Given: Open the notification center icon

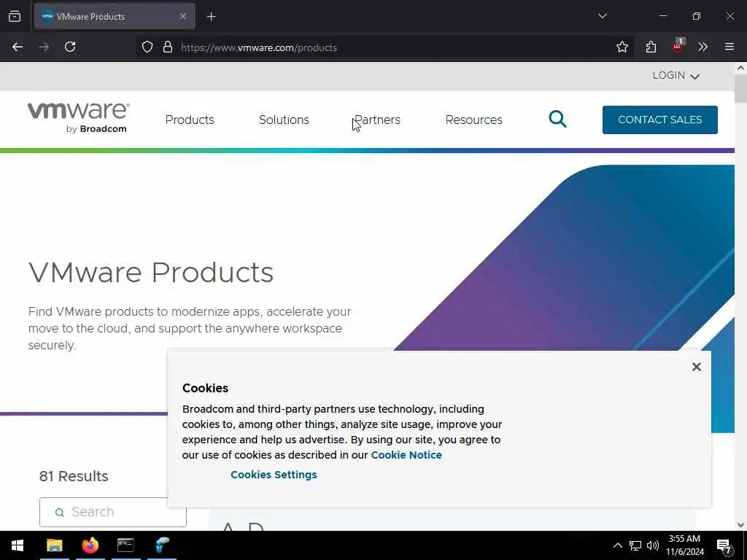Looking at the screenshot, I should click(724, 546).
